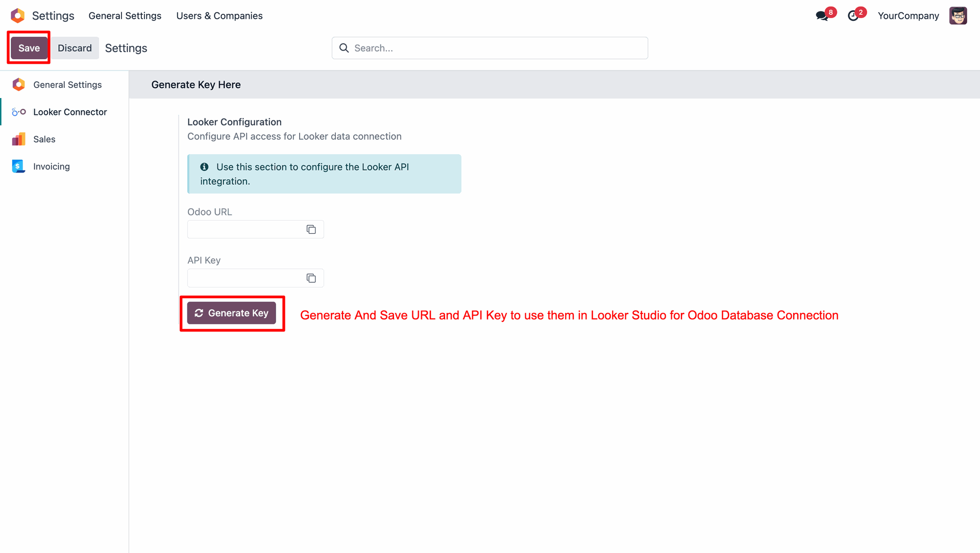Click the Settings breadcrumb title
980x553 pixels.
[x=126, y=48]
